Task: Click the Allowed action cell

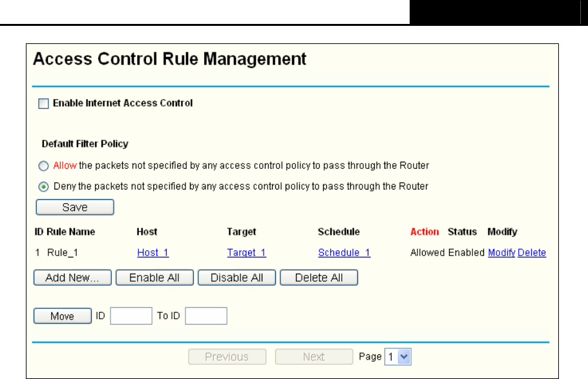Action: (x=428, y=252)
